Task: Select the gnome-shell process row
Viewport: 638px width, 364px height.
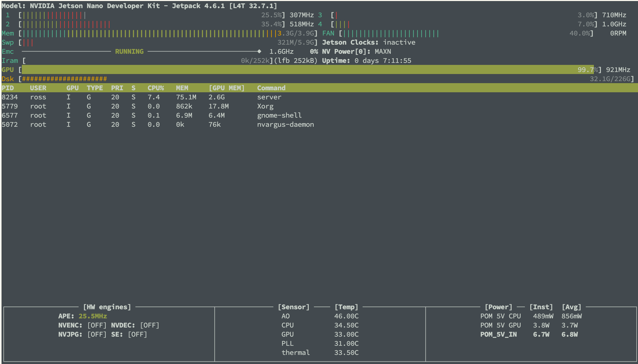Action: click(320, 115)
